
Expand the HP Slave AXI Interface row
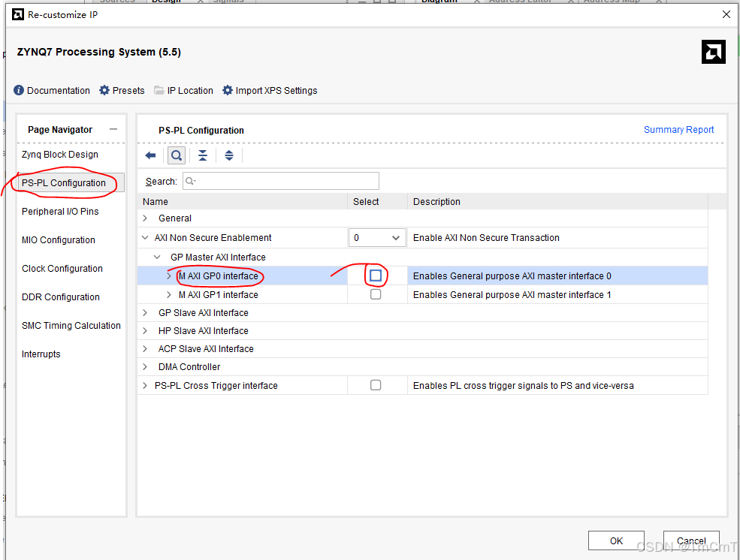coord(145,331)
